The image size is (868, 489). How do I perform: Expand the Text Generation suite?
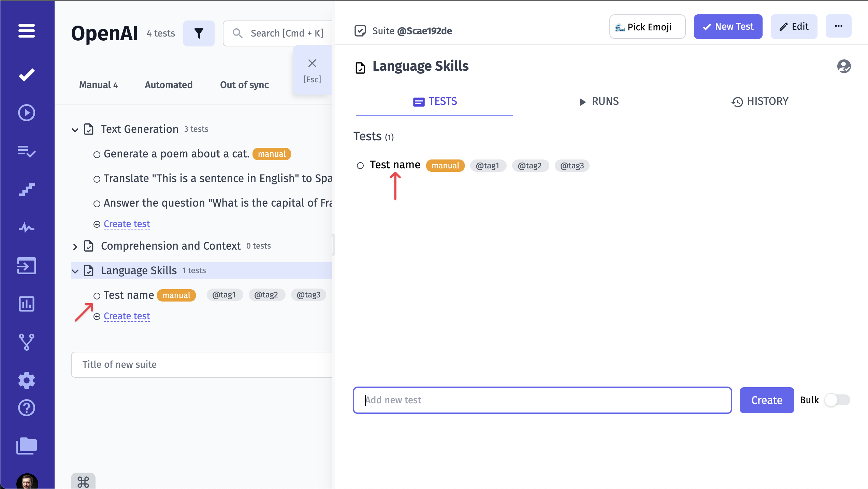click(75, 129)
